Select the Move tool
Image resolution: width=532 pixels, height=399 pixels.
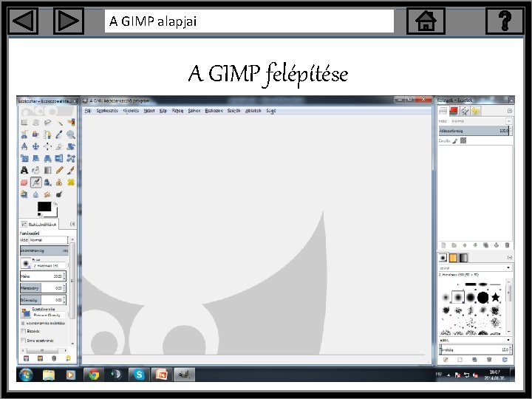click(x=35, y=146)
